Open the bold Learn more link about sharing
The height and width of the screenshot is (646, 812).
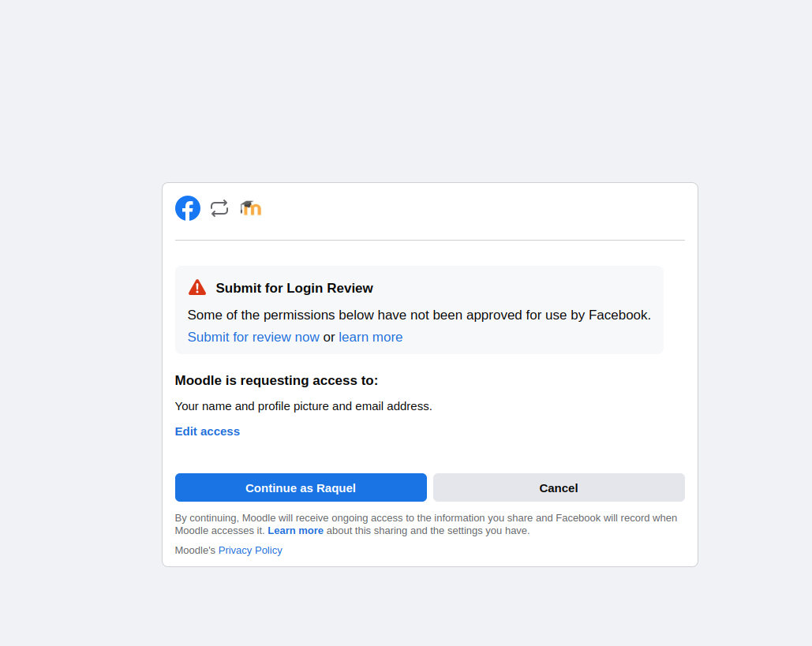[x=295, y=531]
